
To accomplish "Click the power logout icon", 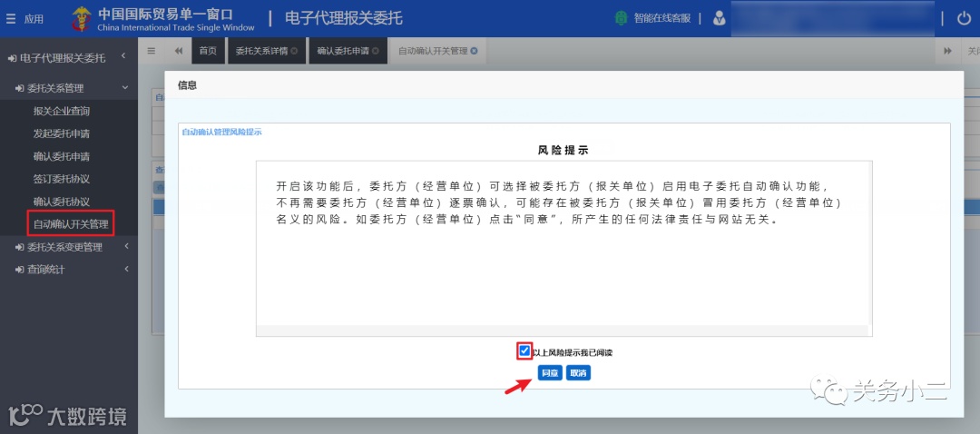I will pyautogui.click(x=964, y=18).
